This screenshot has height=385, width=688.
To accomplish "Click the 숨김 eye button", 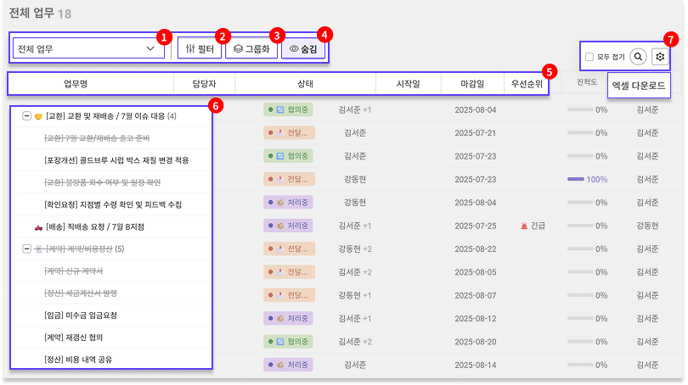I will point(303,48).
